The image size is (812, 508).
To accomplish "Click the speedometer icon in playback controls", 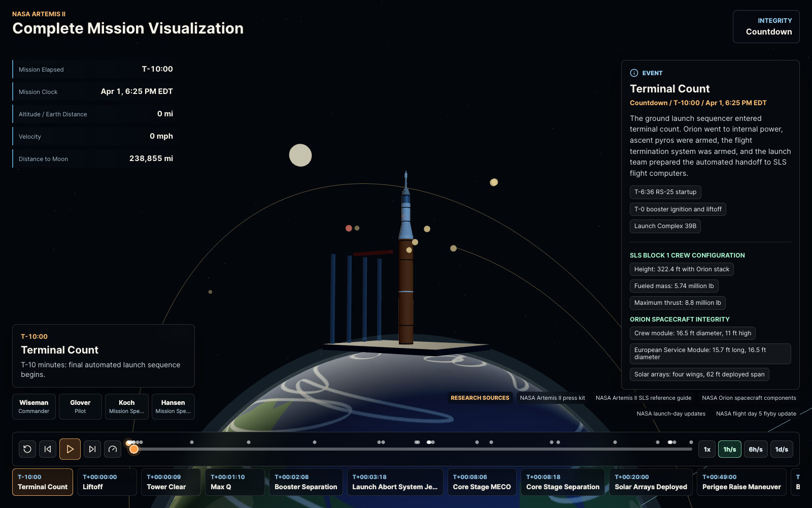I will [113, 449].
